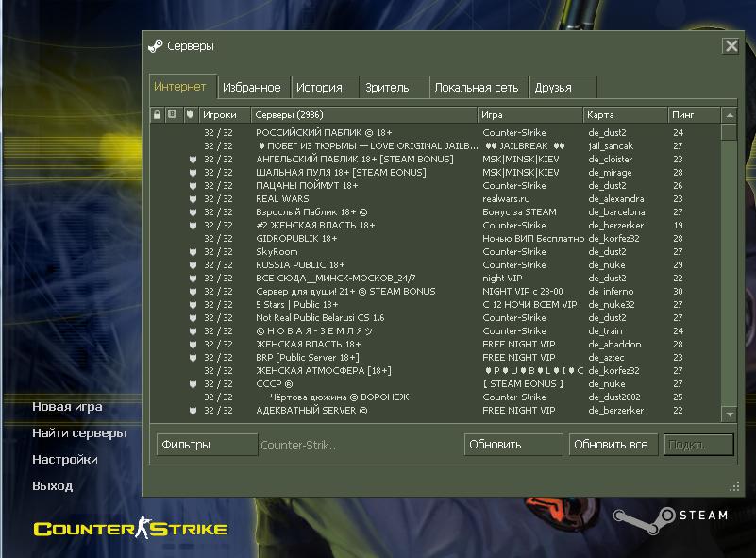Image resolution: width=756 pixels, height=558 pixels.
Task: Click map name jail_sancak
Action: [611, 146]
